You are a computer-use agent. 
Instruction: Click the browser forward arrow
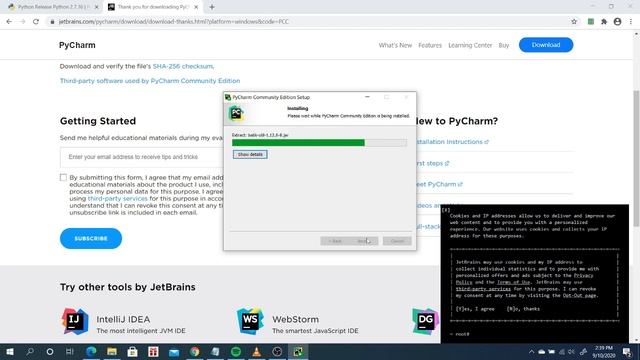point(22,22)
